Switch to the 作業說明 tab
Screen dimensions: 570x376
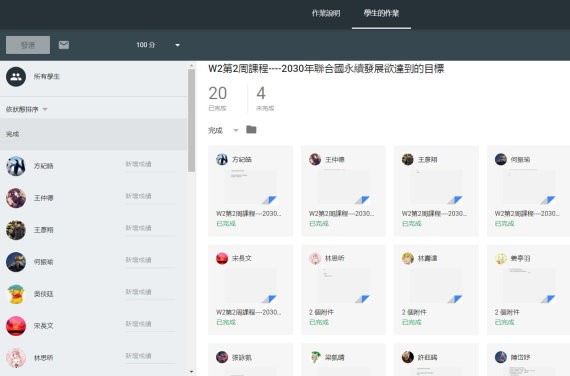tap(326, 13)
